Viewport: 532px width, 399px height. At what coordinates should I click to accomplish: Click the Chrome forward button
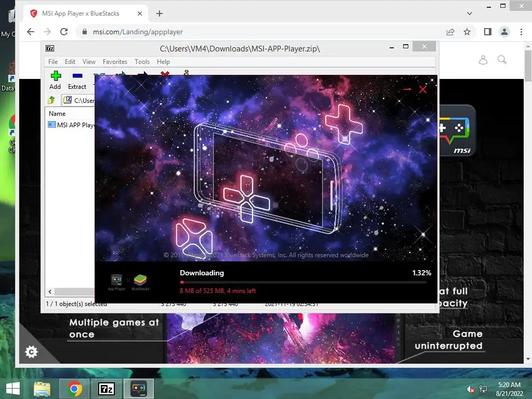click(x=47, y=32)
